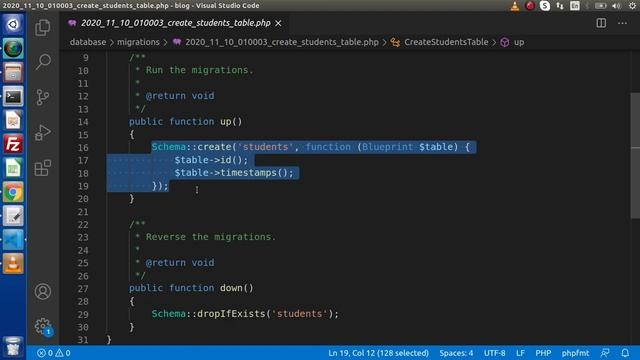Click line number 27 in the gutter
Image resolution: width=640 pixels, height=360 pixels.
83,289
